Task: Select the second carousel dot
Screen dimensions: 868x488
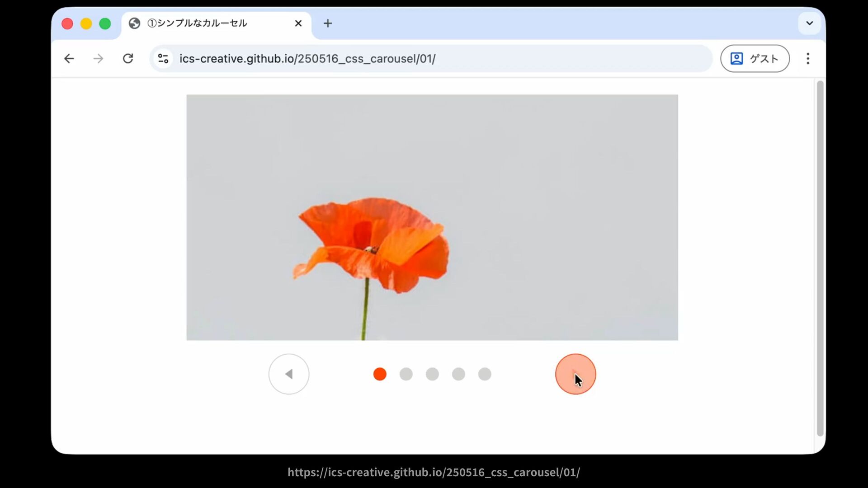Action: point(406,374)
